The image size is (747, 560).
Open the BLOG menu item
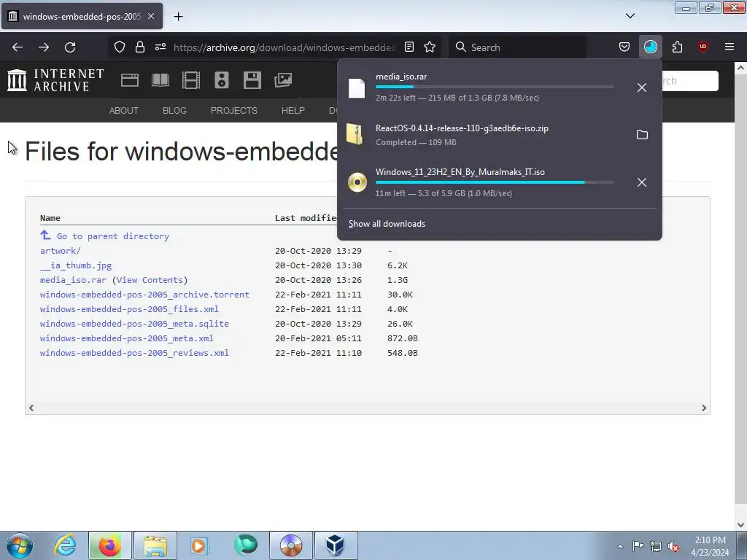coord(174,111)
